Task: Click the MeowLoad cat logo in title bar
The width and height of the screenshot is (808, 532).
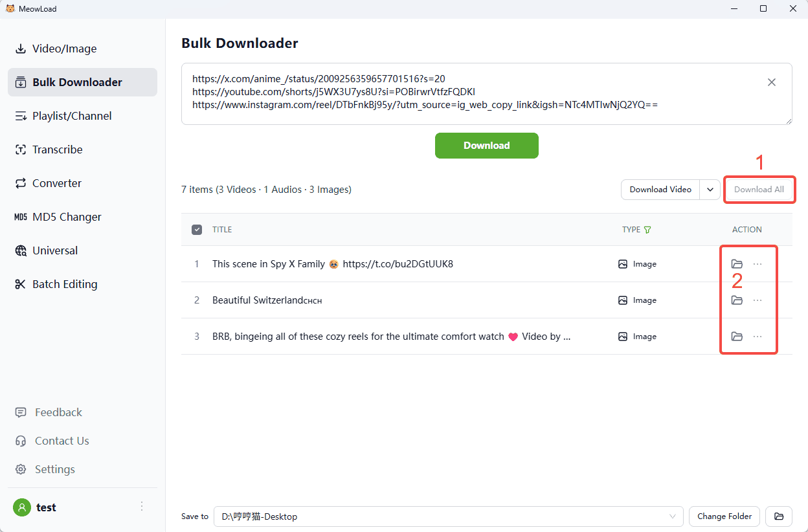Action: [x=10, y=9]
